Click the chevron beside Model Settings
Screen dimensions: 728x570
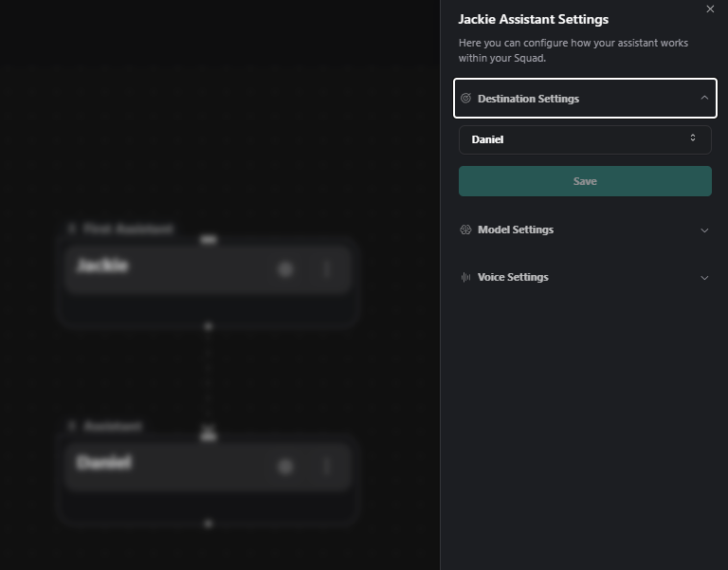(x=704, y=230)
